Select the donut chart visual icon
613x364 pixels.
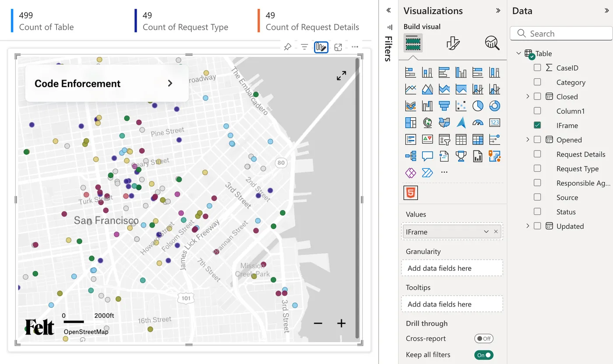tap(495, 106)
